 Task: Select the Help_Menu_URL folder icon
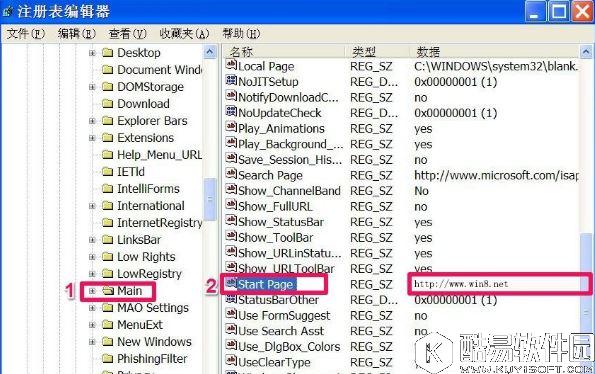pos(108,155)
